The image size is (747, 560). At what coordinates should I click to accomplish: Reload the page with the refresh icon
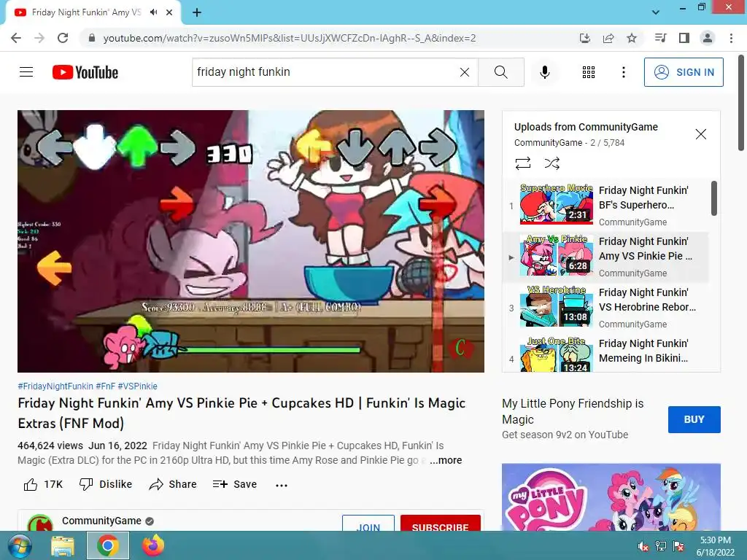click(x=63, y=38)
